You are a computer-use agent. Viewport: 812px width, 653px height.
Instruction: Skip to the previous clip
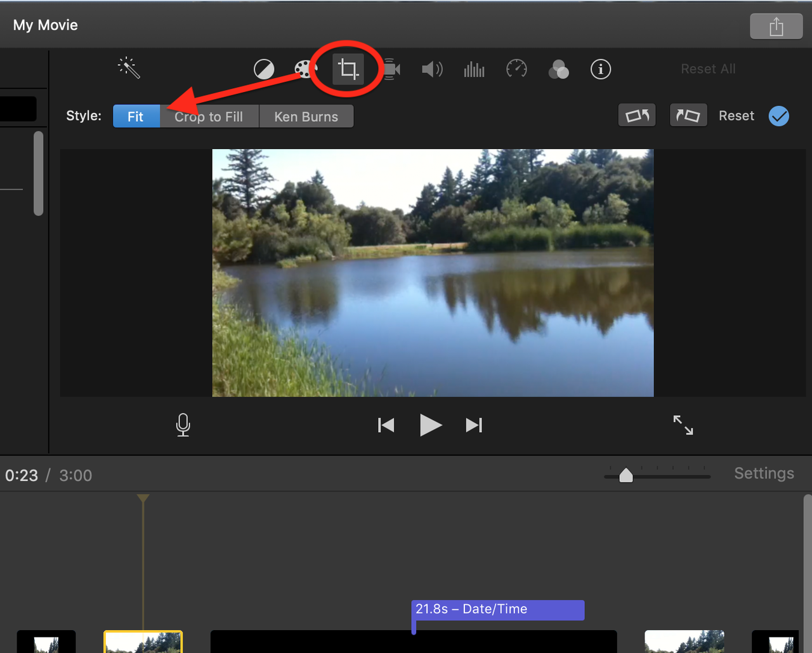(386, 425)
